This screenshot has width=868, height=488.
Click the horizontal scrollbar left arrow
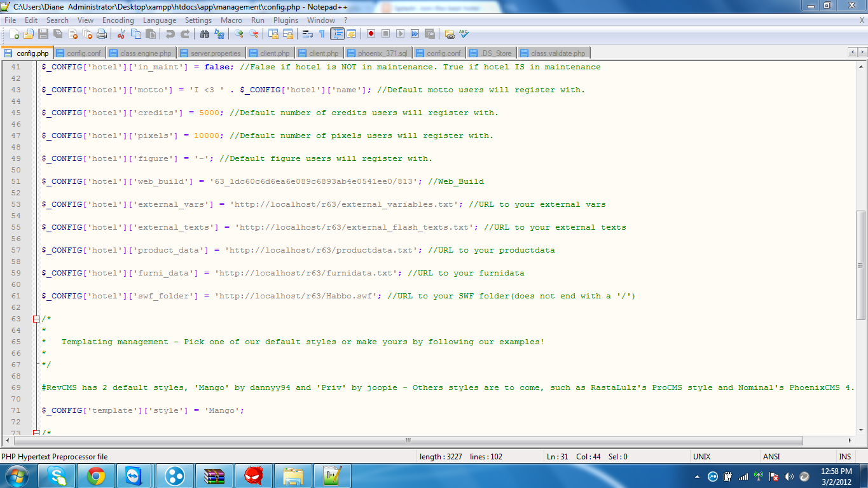(8, 440)
